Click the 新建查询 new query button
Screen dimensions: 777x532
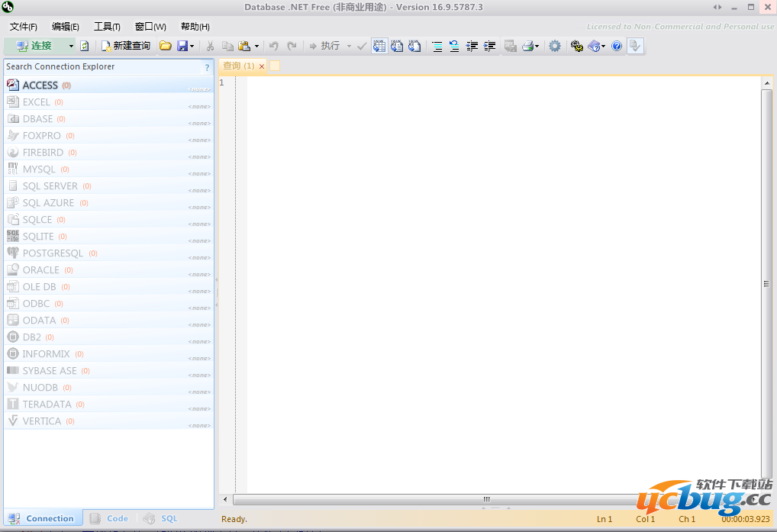coord(126,46)
